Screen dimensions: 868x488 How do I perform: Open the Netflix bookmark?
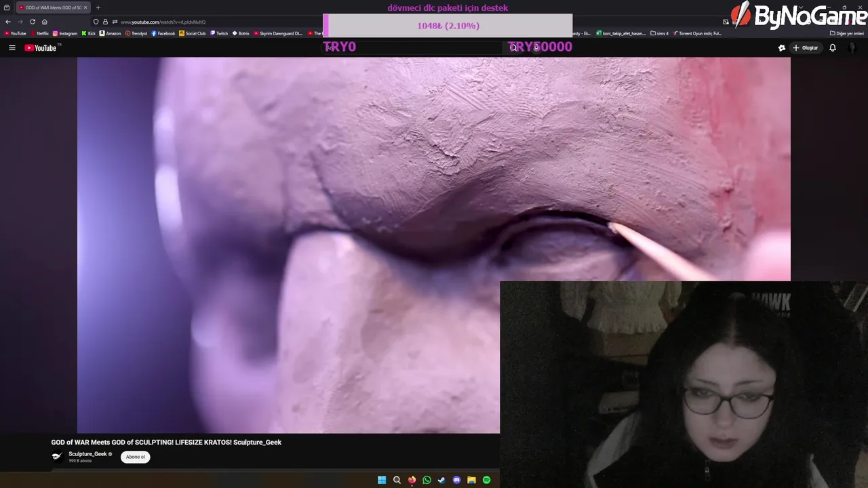[39, 33]
